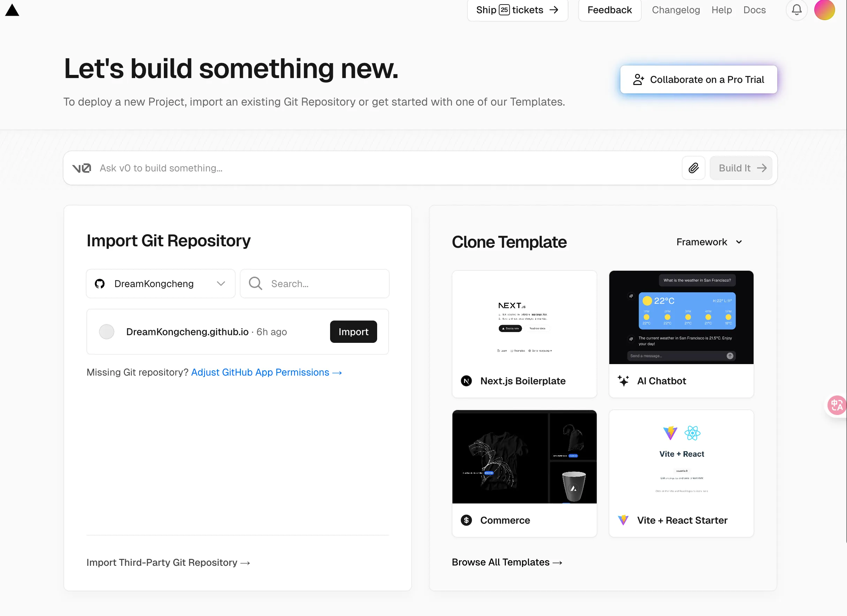
Task: Import the DreamKongcheng.github.io repository
Action: pos(353,332)
